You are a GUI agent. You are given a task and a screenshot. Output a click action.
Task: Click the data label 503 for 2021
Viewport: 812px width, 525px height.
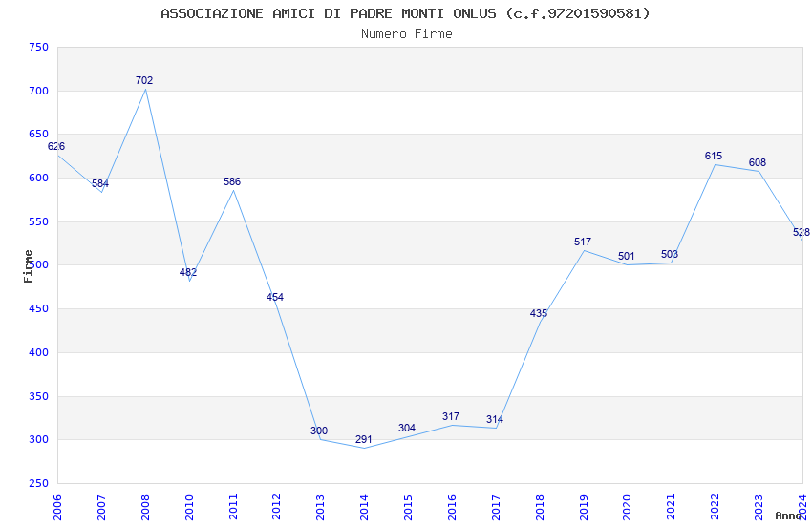670,254
